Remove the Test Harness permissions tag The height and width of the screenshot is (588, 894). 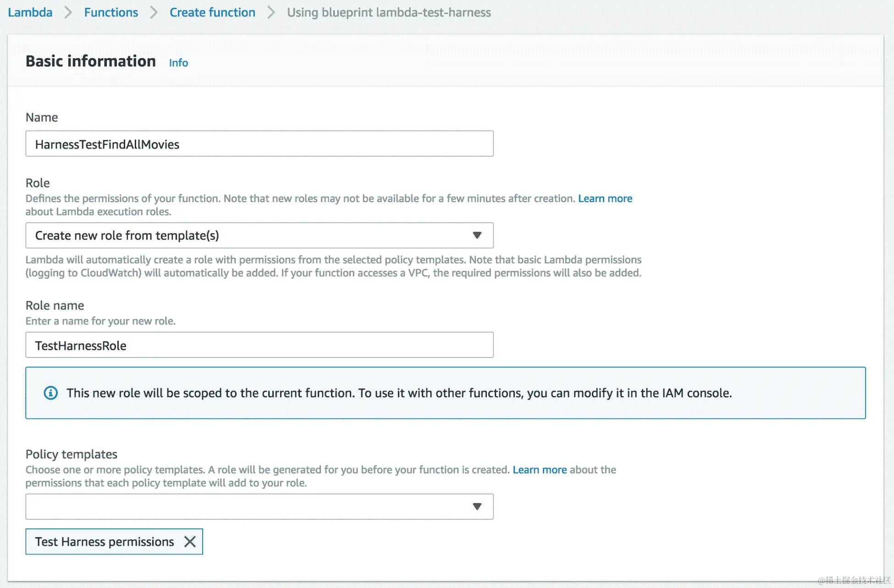190,542
